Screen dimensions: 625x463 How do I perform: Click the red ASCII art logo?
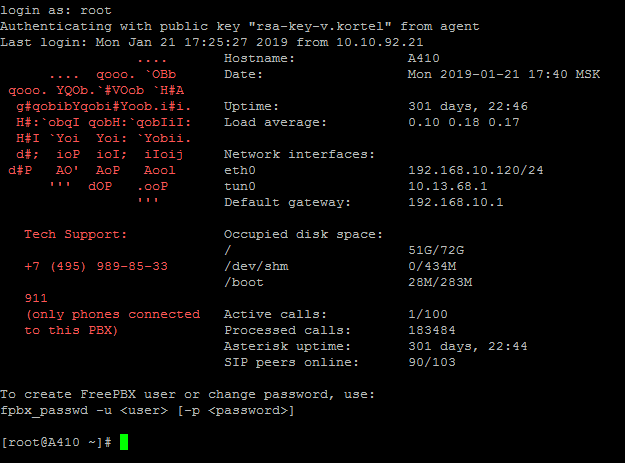tap(100, 130)
